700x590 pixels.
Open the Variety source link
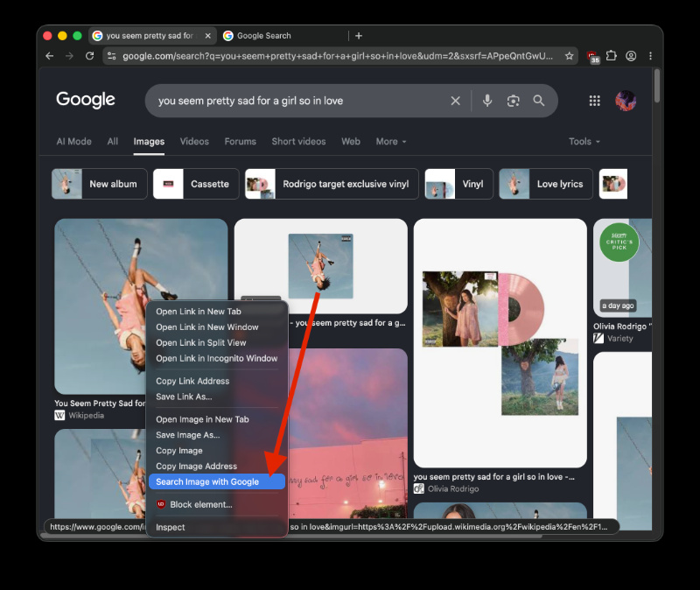click(x=613, y=339)
